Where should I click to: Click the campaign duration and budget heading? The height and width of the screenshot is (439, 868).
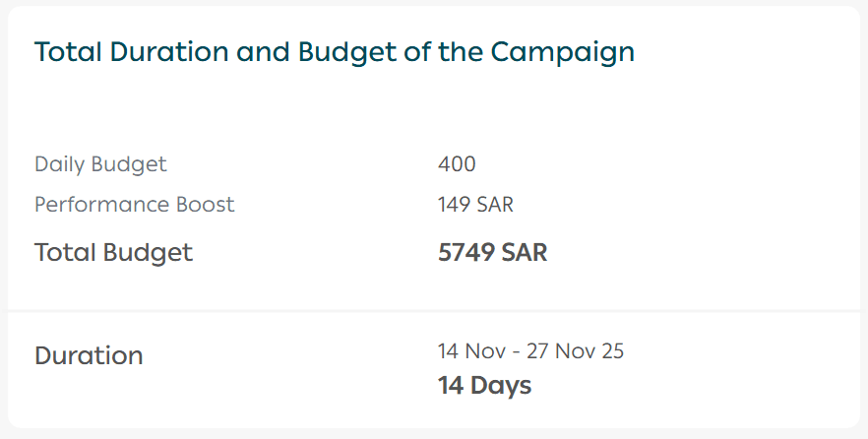tap(335, 52)
